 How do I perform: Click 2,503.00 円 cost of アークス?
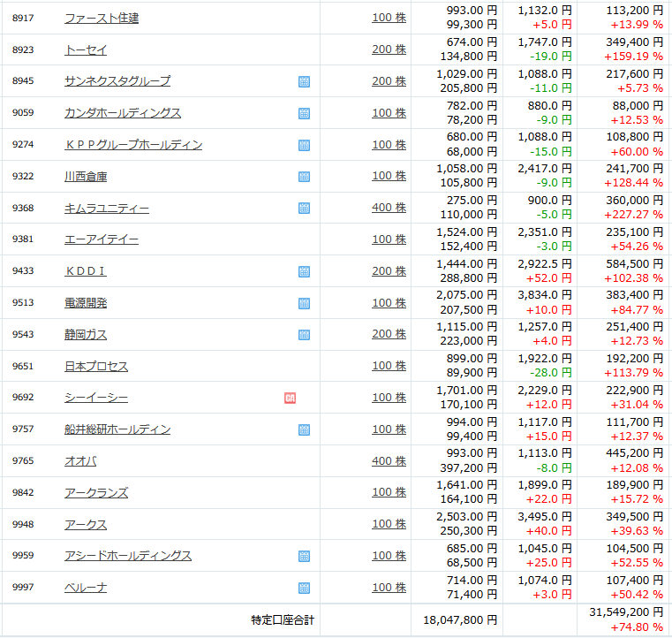[x=467, y=517]
